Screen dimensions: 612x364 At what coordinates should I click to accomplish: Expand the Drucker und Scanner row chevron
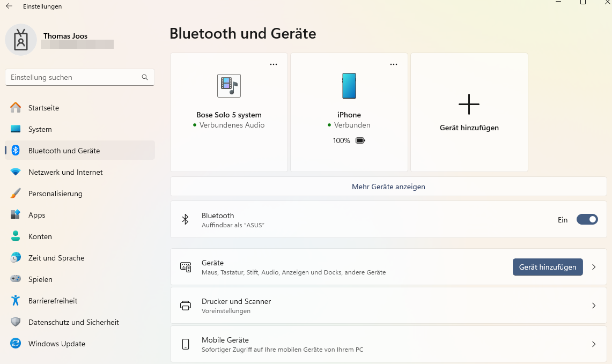pos(594,305)
